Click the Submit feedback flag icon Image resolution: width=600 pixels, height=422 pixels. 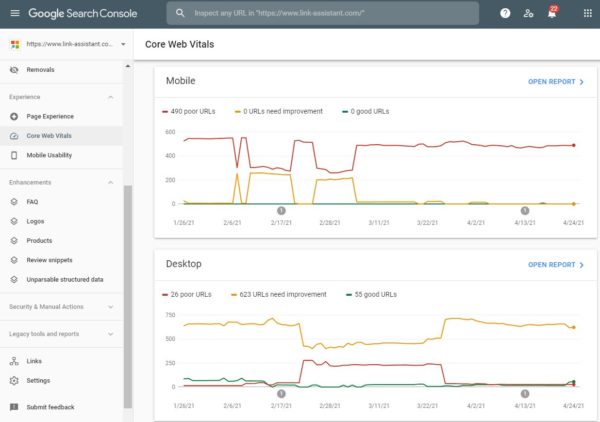tap(14, 407)
